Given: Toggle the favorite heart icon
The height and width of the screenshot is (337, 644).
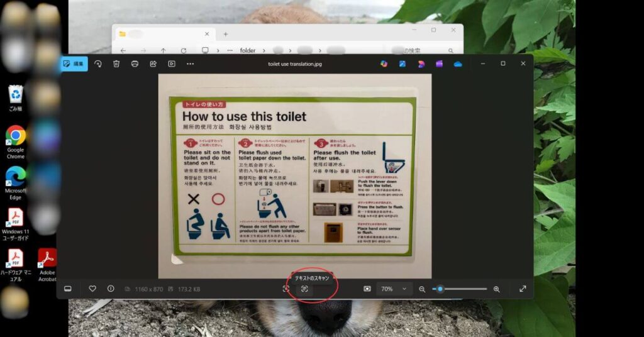Looking at the screenshot, I should point(92,289).
